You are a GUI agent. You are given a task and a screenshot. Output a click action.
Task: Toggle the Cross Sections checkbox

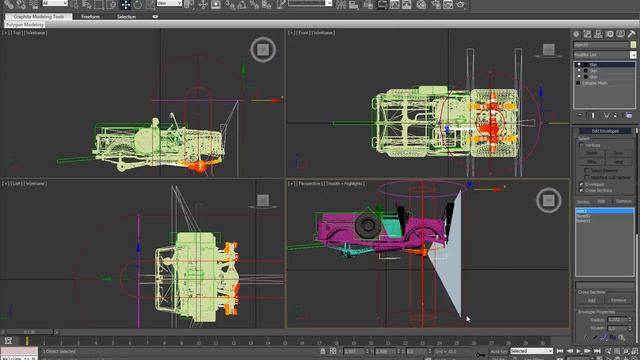pyautogui.click(x=581, y=191)
